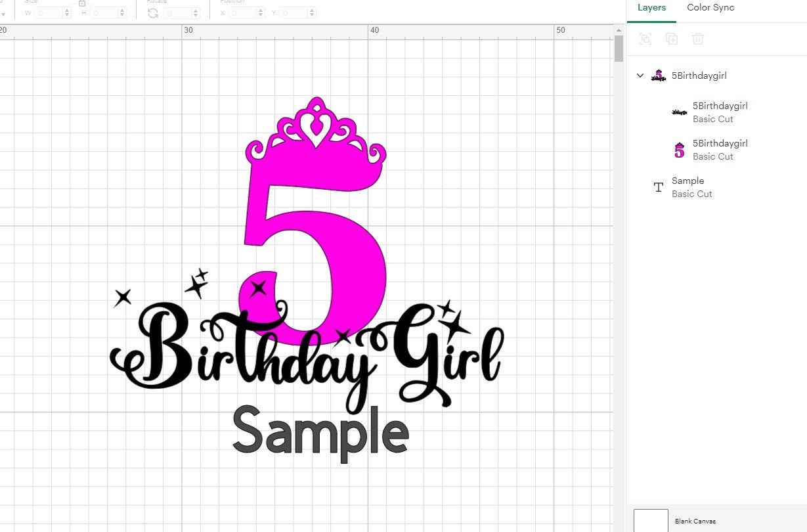Click the height H input field
Image resolution: width=807 pixels, height=532 pixels.
tap(104, 12)
